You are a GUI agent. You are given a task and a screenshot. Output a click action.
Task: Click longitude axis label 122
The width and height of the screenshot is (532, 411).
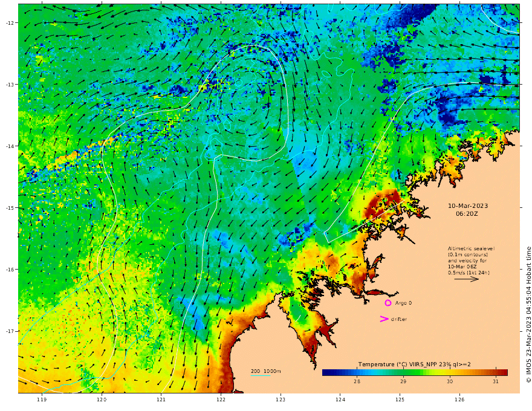[x=221, y=400]
